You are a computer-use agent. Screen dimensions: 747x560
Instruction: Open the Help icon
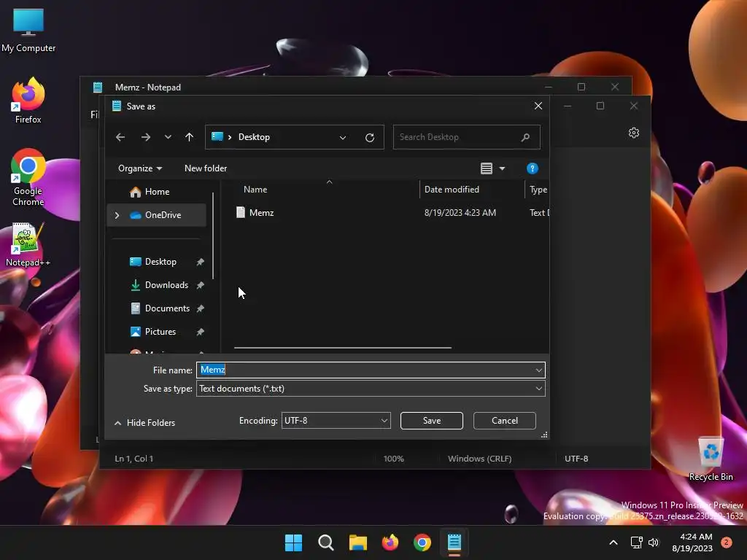point(532,168)
